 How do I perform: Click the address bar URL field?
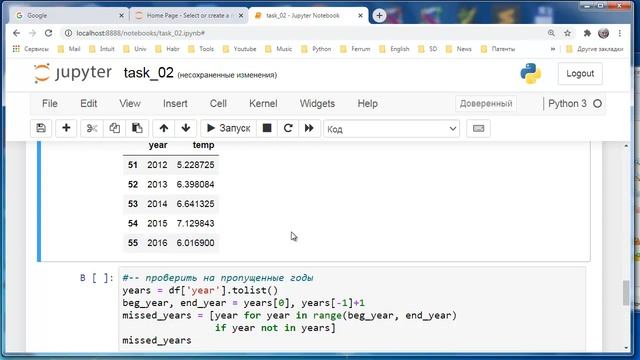[x=302, y=33]
